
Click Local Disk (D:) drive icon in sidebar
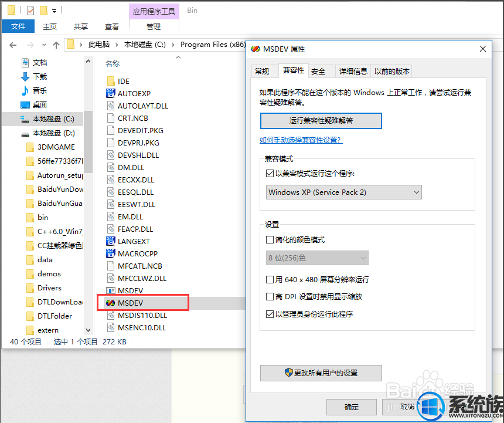25,134
